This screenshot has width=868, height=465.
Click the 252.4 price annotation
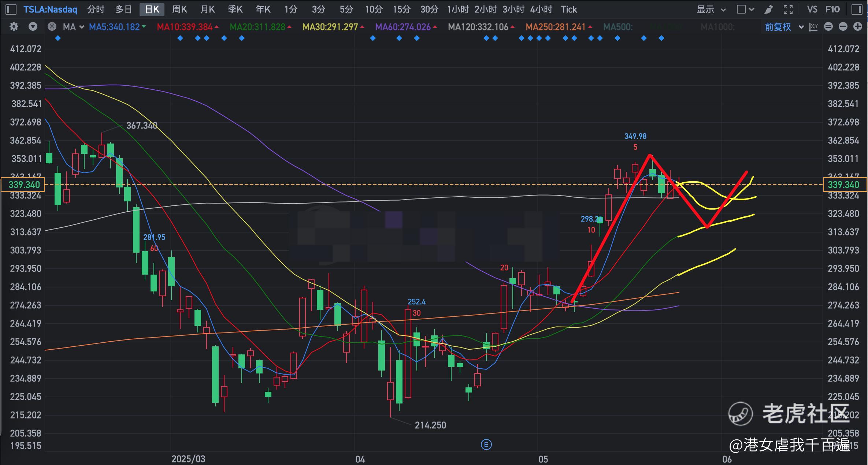pos(417,302)
